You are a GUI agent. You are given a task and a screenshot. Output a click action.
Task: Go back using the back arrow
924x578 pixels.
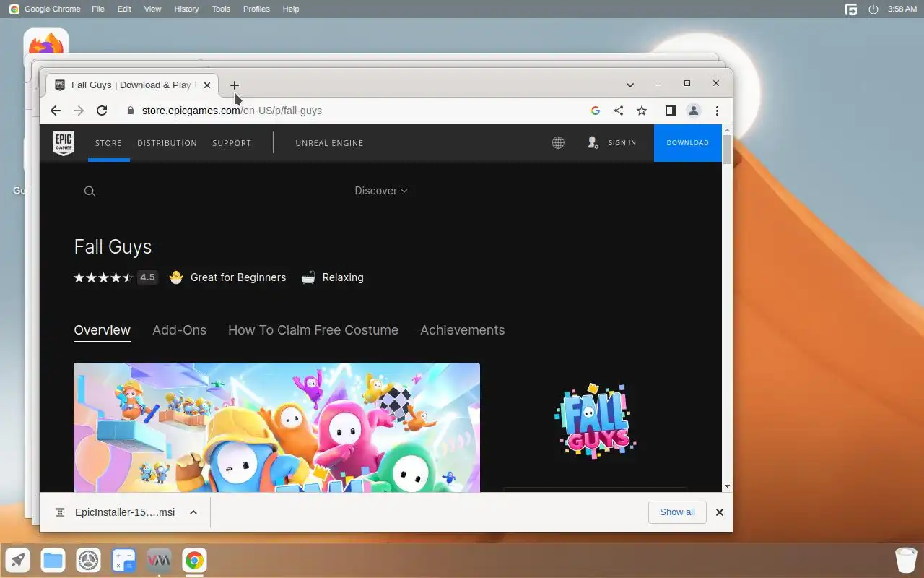pos(56,111)
